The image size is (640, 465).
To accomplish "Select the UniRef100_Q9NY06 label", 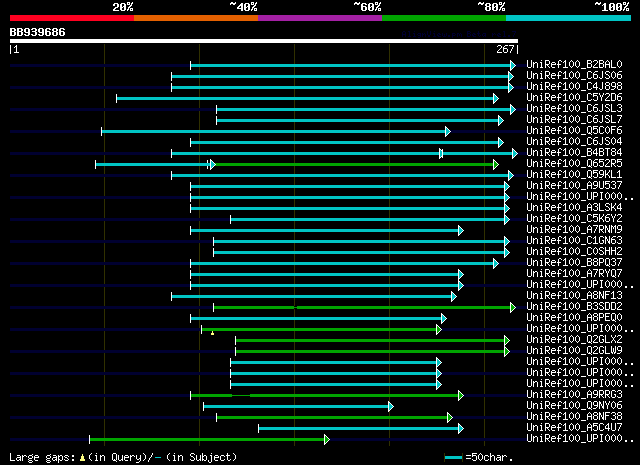I will point(574,406).
